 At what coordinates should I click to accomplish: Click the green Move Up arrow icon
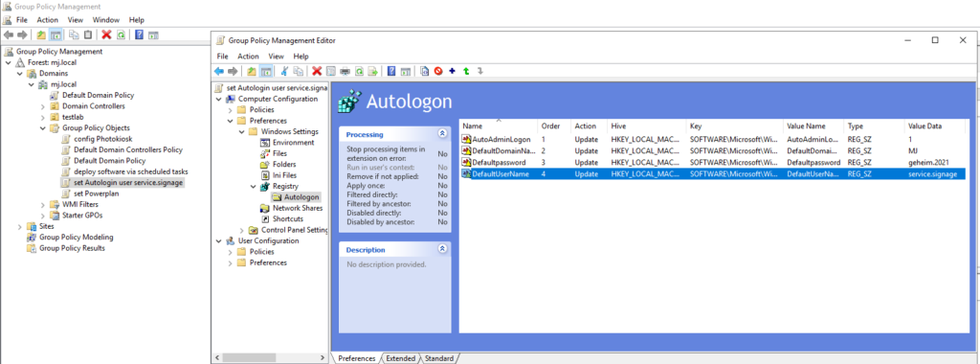point(466,71)
